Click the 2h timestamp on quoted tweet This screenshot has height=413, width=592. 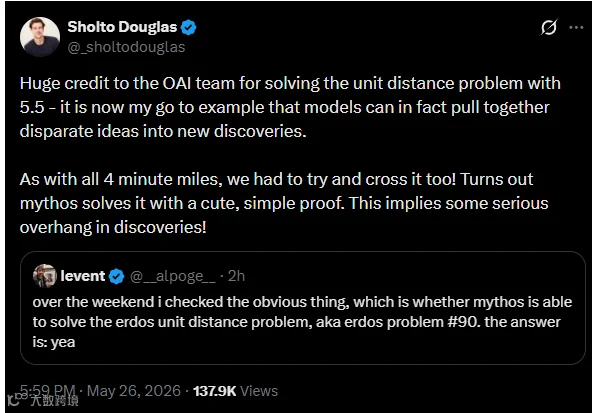236,276
